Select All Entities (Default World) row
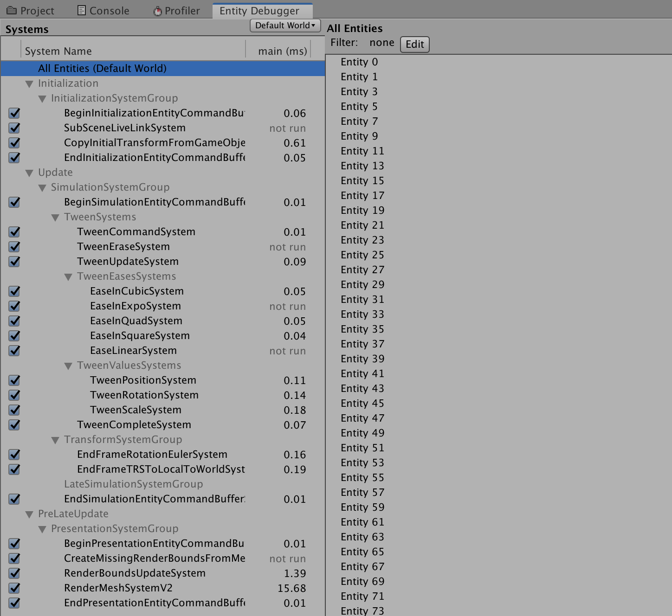 pos(102,68)
